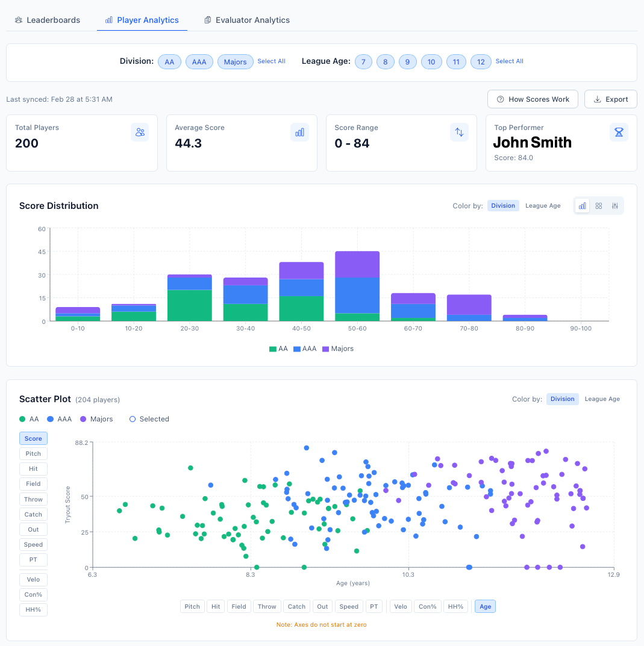Color the Scatter Plot by League Age

pos(602,399)
